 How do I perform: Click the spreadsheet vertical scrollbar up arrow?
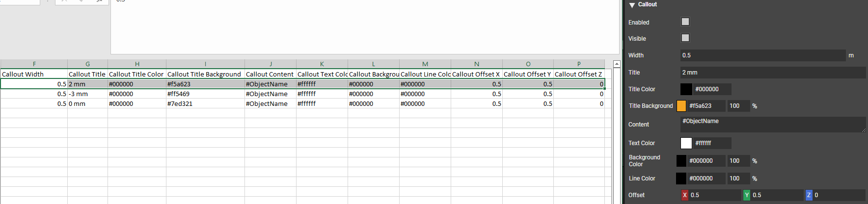[617, 64]
